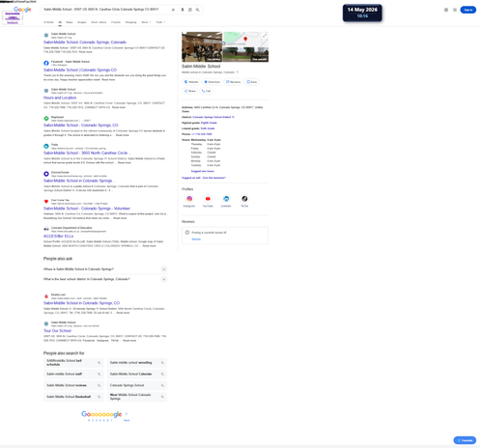Click the Realtor.com favicon in results

click(x=46, y=296)
